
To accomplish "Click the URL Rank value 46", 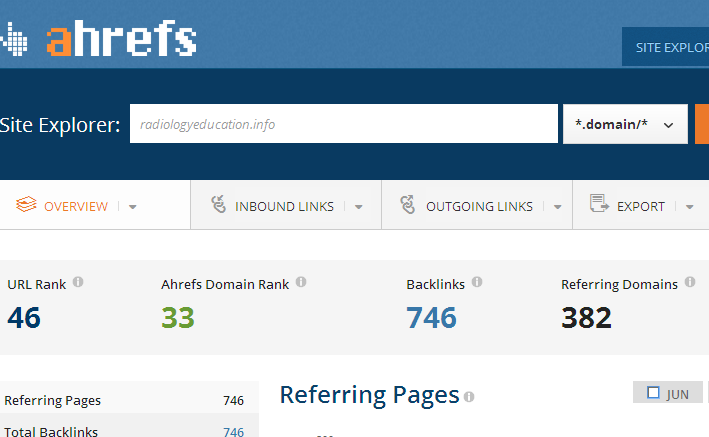I will click(24, 318).
